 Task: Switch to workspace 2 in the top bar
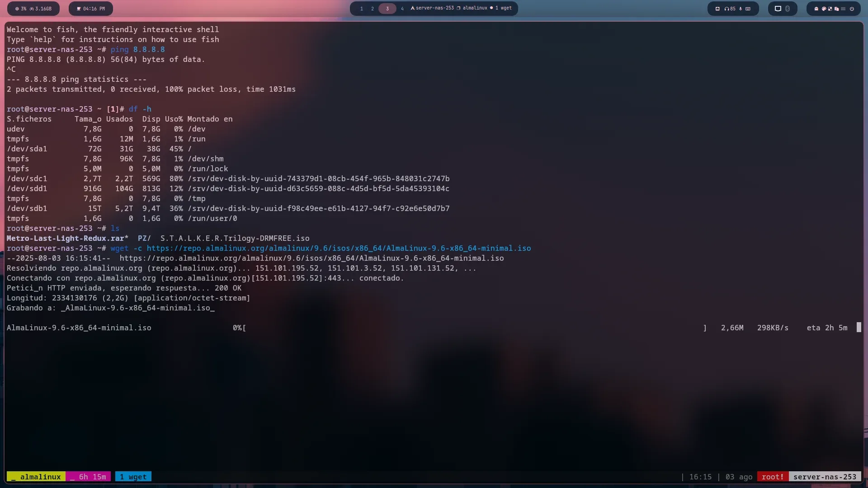pos(373,9)
